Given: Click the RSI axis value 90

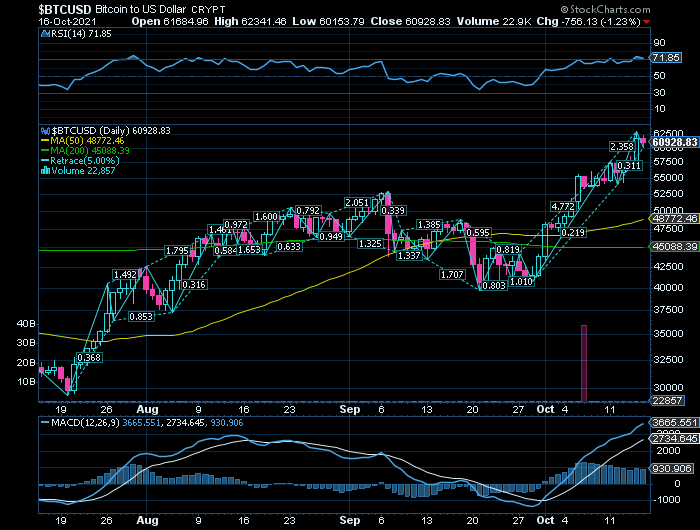Looking at the screenshot, I should (x=659, y=43).
